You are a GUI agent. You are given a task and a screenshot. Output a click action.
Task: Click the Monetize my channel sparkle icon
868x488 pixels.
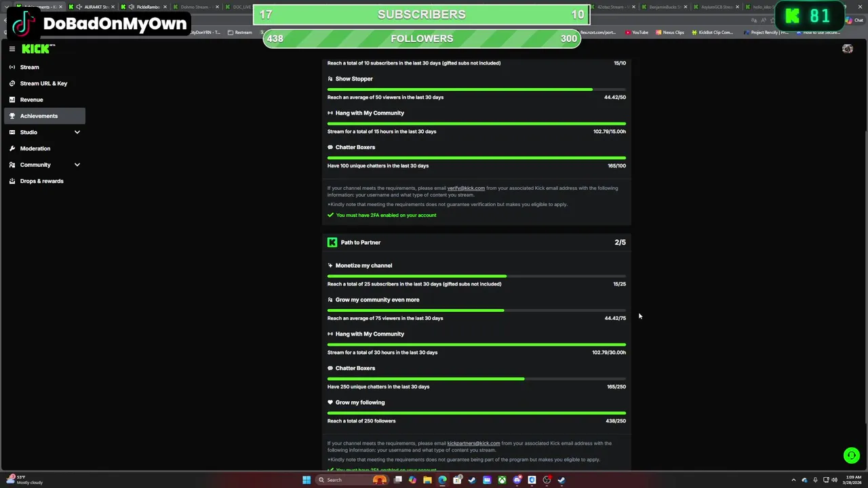(x=330, y=266)
